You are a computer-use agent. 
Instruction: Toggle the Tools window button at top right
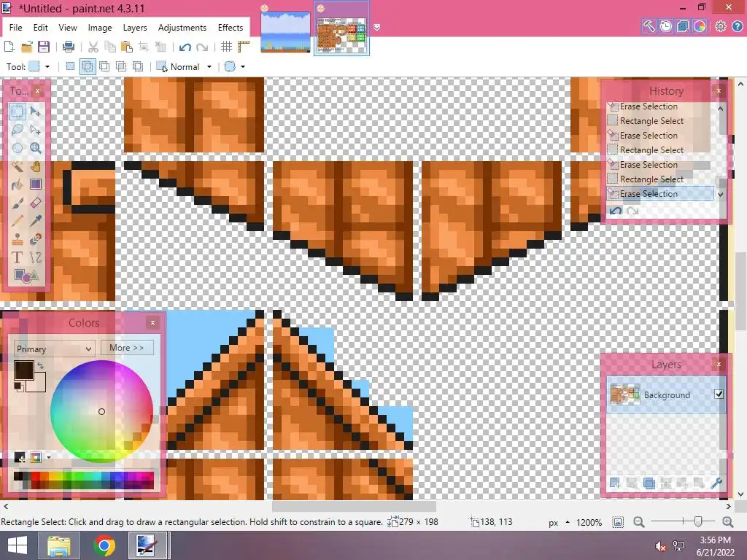(x=649, y=26)
